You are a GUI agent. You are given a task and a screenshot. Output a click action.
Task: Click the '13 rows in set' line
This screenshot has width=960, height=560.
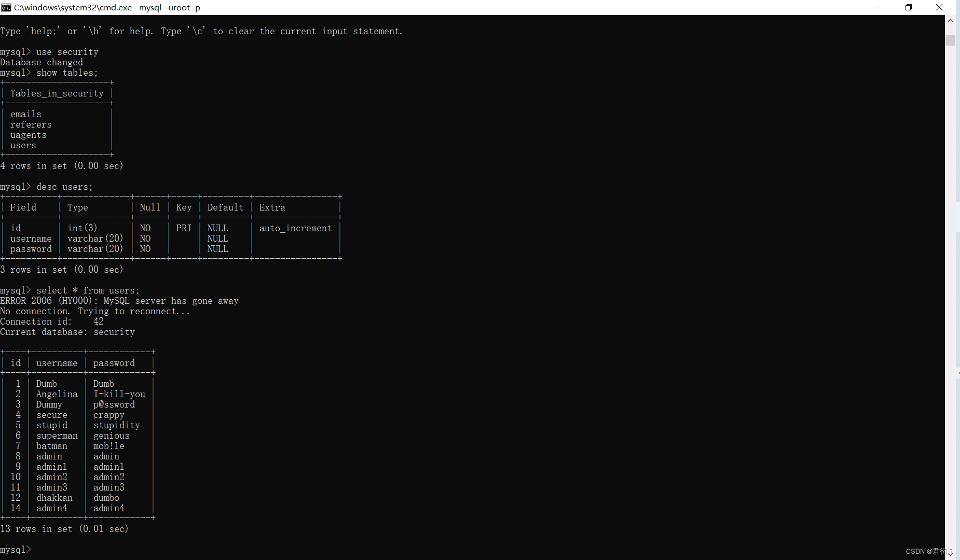coord(64,529)
